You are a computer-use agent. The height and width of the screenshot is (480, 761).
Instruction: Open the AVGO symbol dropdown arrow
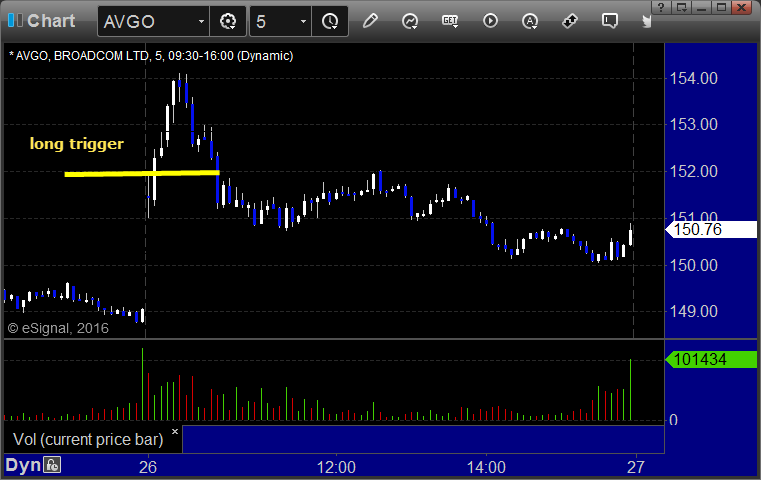(201, 22)
